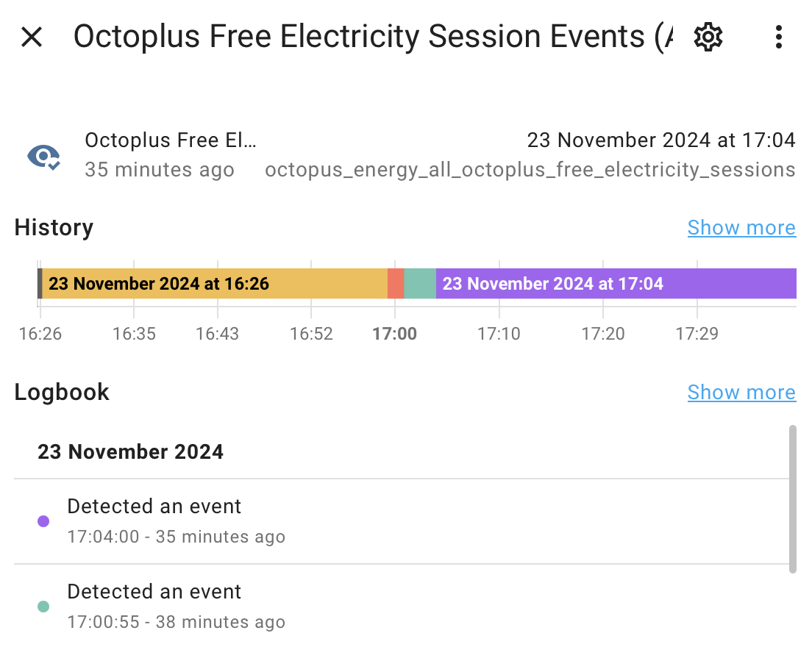Click the dialog title Octoplus Free Electricity Session Events
This screenshot has height=647, width=812.
(374, 37)
